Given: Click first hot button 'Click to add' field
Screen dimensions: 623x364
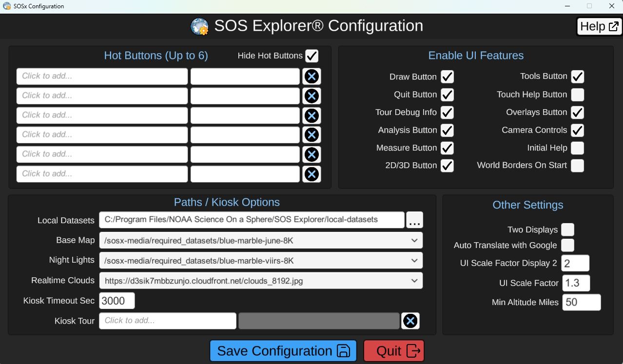Looking at the screenshot, I should [102, 77].
